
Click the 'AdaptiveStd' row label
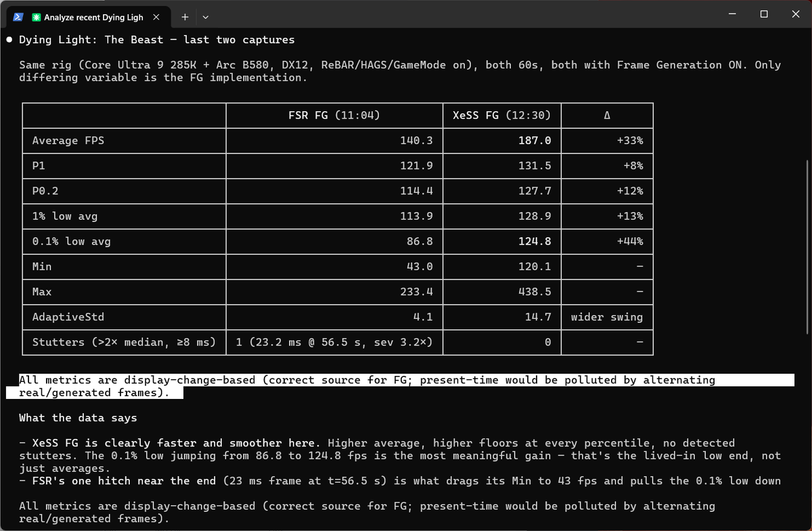[68, 317]
